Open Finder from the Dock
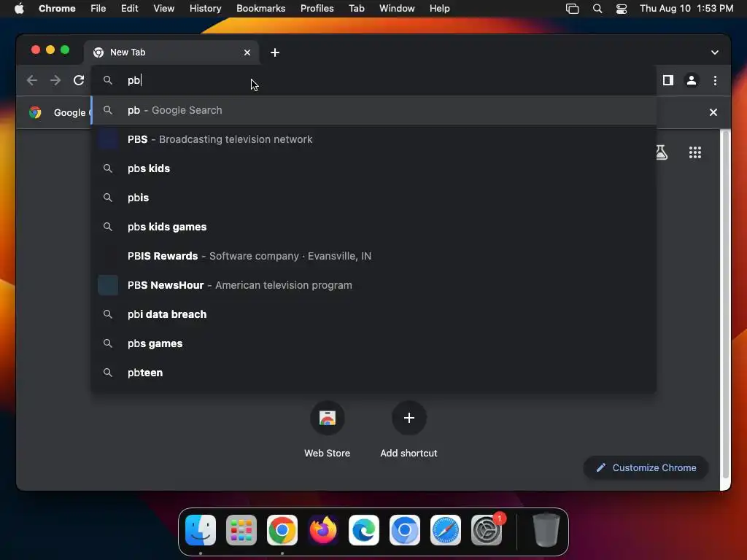This screenshot has width=747, height=560. pyautogui.click(x=201, y=530)
